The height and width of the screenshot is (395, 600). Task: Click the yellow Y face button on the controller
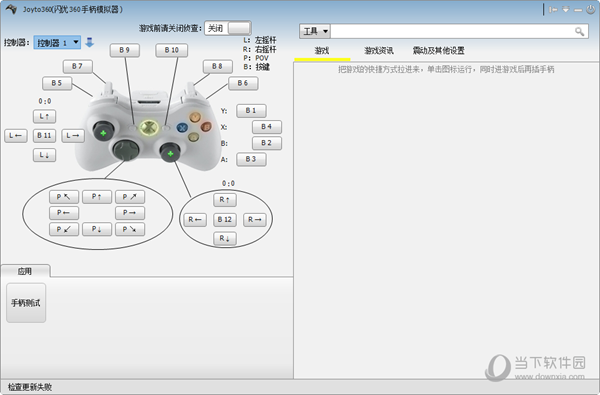[195, 117]
